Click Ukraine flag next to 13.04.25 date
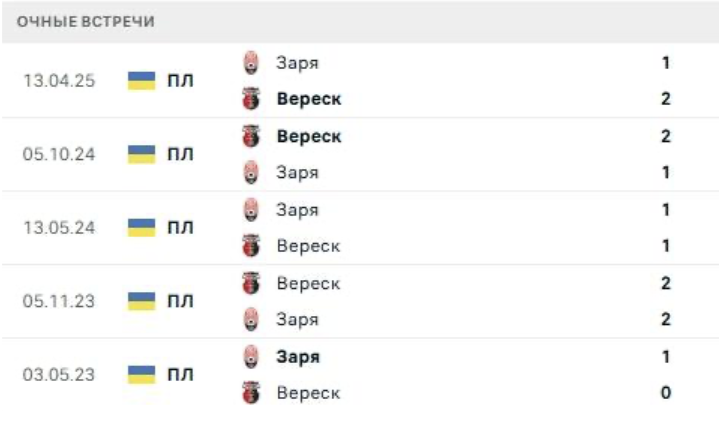The height and width of the screenshot is (424, 724). coord(142,81)
